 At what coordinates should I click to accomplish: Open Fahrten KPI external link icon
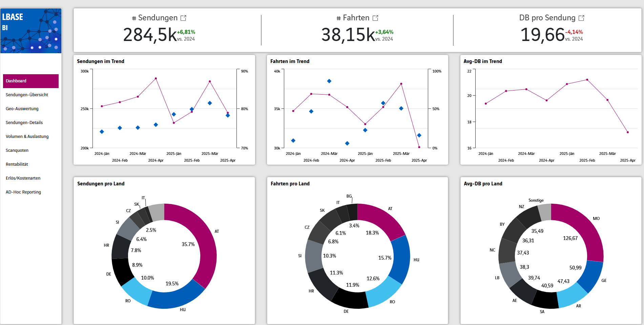[375, 18]
